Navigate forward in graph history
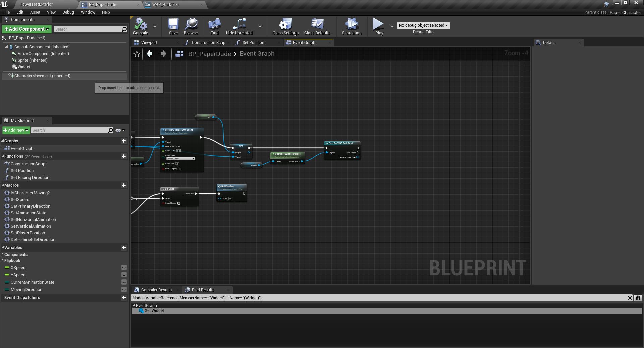The height and width of the screenshot is (348, 644). (x=163, y=54)
